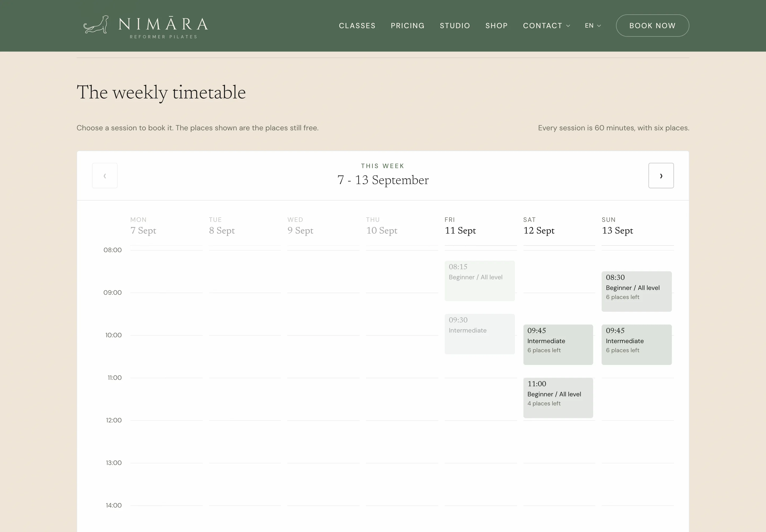The height and width of the screenshot is (532, 766).
Task: Click the 08:00 time label
Action: (x=112, y=250)
